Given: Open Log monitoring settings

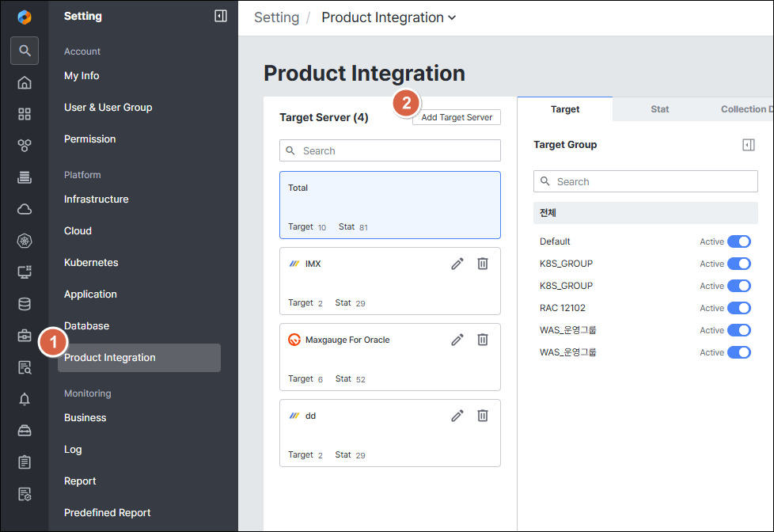Looking at the screenshot, I should [x=73, y=449].
